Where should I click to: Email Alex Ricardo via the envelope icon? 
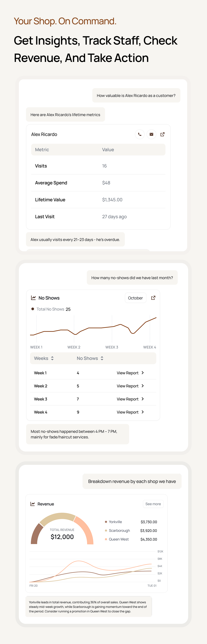151,134
